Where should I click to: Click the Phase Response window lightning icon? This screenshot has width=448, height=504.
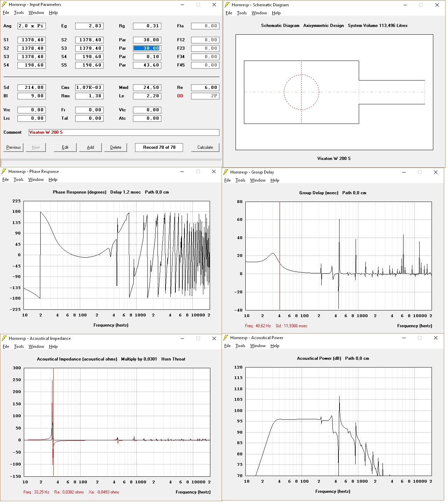click(x=4, y=171)
